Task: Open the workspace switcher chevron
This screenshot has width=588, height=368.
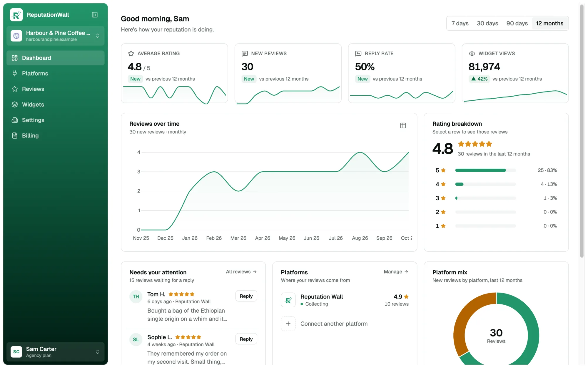Action: click(98, 36)
